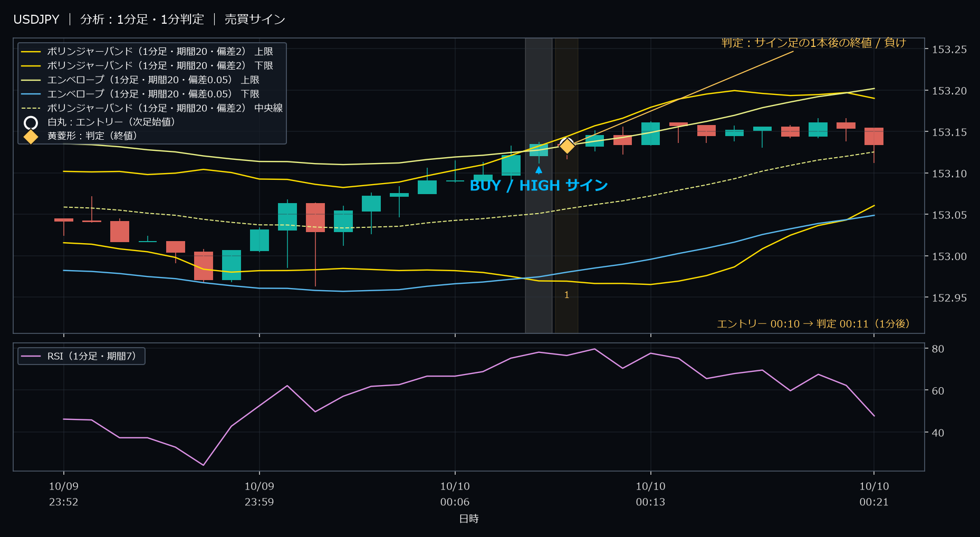Click the blue buy signal arrow
Viewport: 980px width, 537px height.
(x=539, y=170)
